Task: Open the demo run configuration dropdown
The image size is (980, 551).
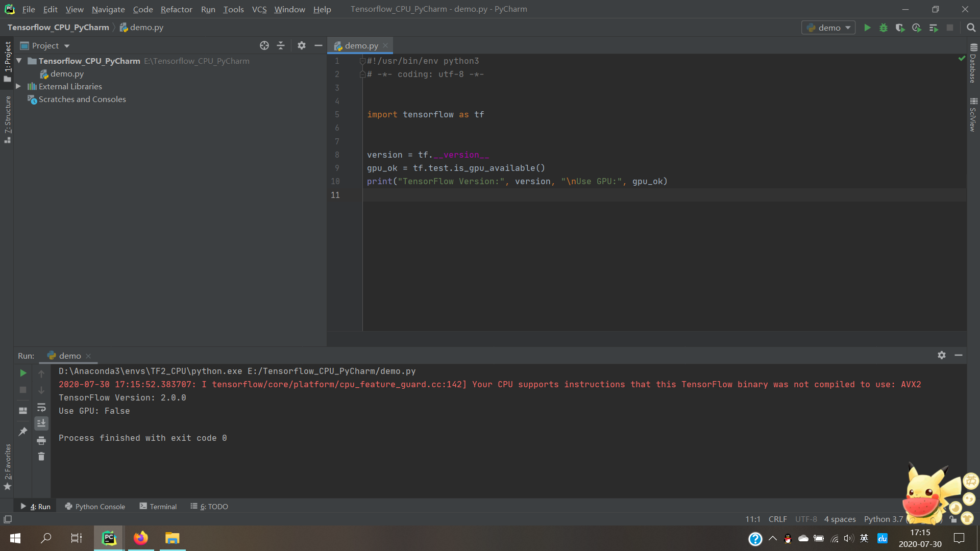Action: 828,28
